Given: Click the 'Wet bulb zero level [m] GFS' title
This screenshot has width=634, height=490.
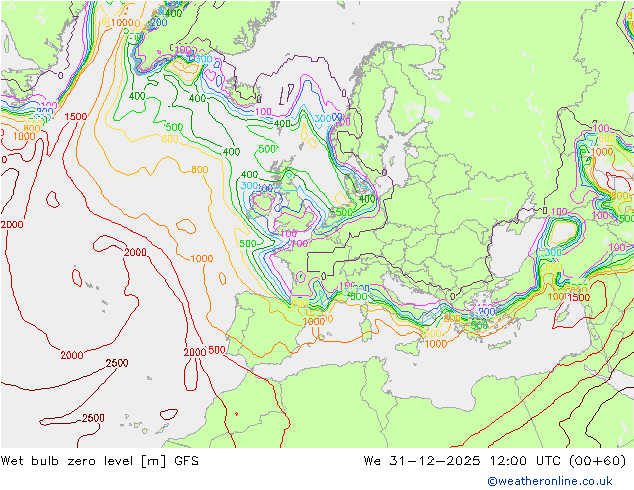Looking at the screenshot, I should point(99,461).
